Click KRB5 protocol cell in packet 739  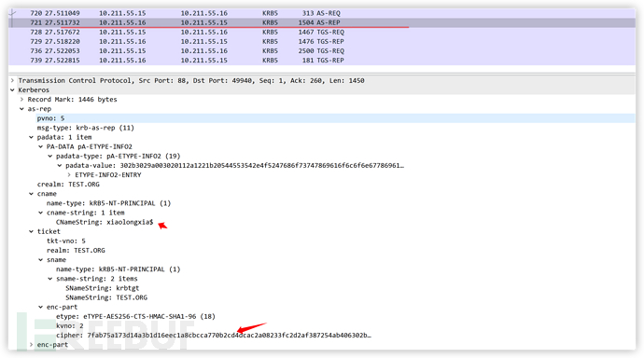coord(270,61)
